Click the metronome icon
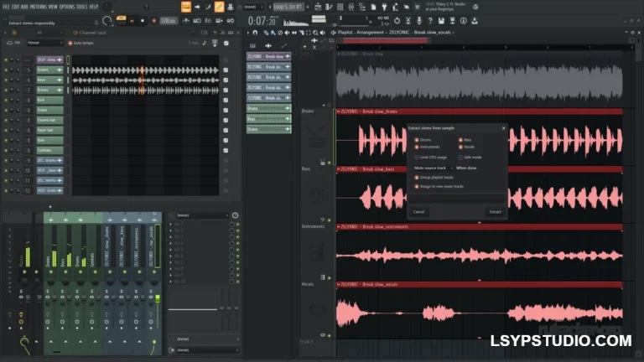 186,20
